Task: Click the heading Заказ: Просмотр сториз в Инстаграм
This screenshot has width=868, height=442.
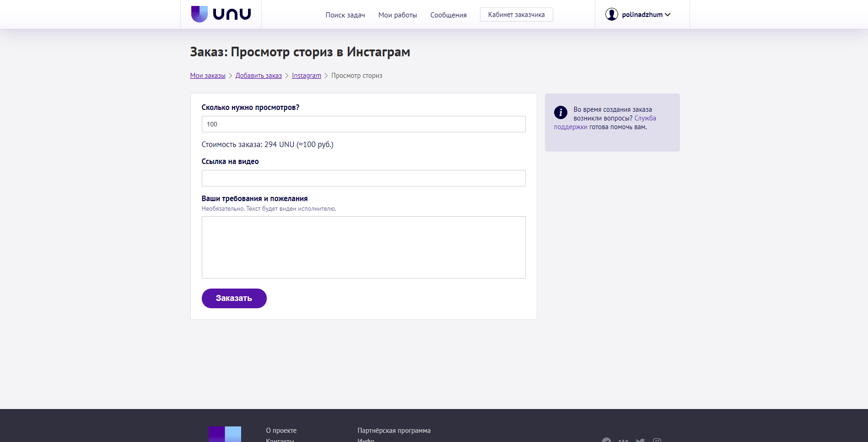Action: point(300,52)
